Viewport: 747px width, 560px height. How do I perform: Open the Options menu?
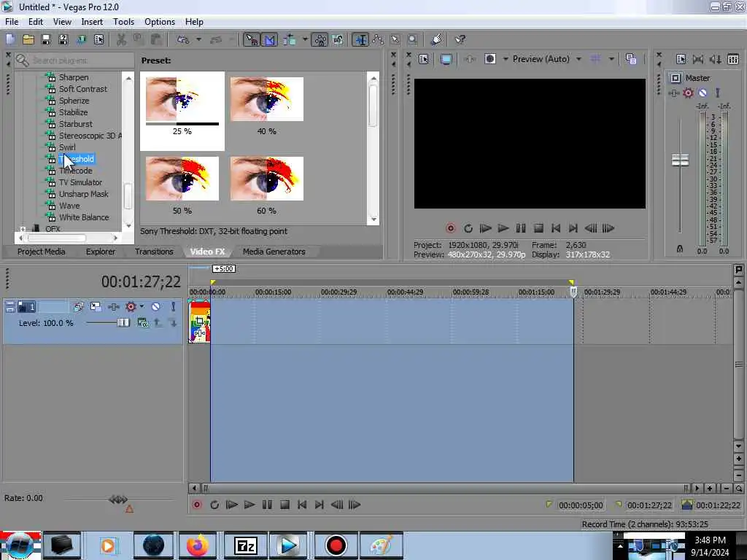(160, 22)
